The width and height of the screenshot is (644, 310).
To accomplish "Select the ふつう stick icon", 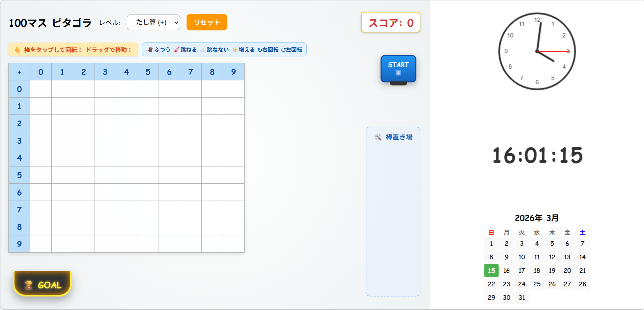I will 150,49.
